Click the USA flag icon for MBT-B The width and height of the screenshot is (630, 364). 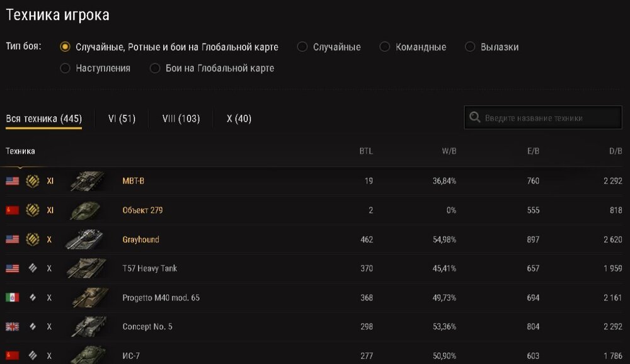click(x=13, y=181)
